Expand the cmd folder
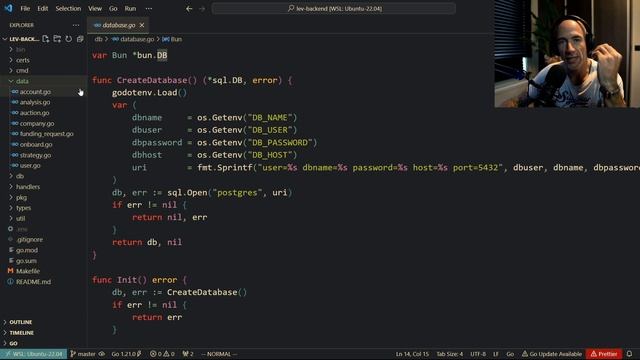This screenshot has height=360, width=640. [22, 71]
